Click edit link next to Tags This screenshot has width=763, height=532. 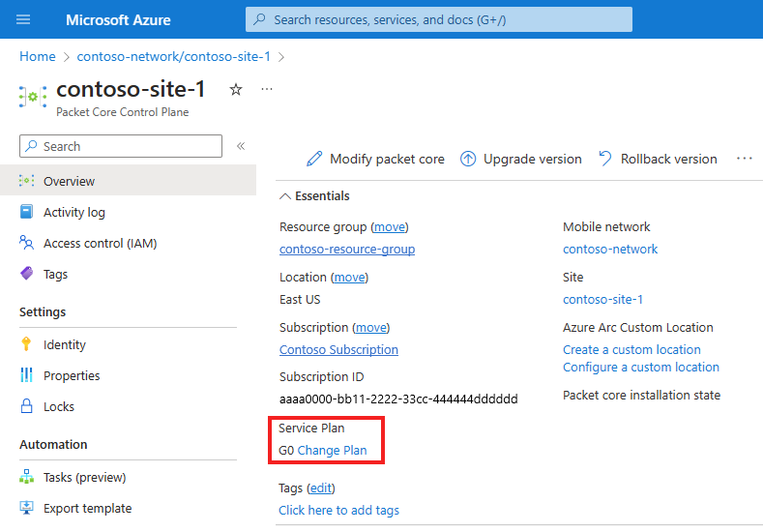pyautogui.click(x=321, y=488)
